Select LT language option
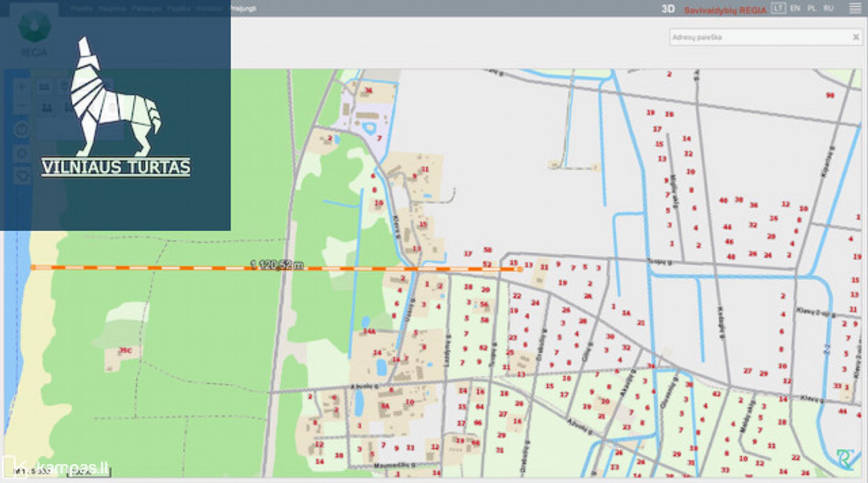Viewport: 868px width, 483px height. [x=778, y=8]
